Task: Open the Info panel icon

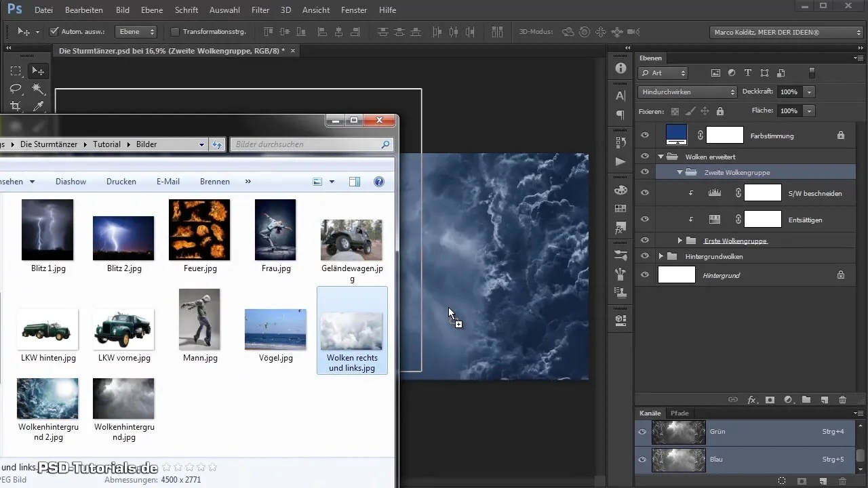Action: coord(620,68)
